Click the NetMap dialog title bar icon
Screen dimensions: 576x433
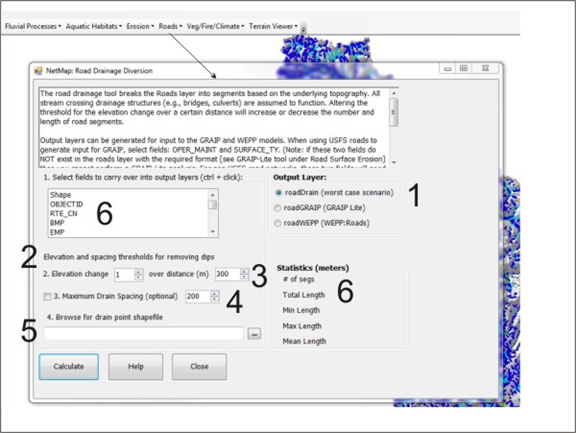coord(38,71)
